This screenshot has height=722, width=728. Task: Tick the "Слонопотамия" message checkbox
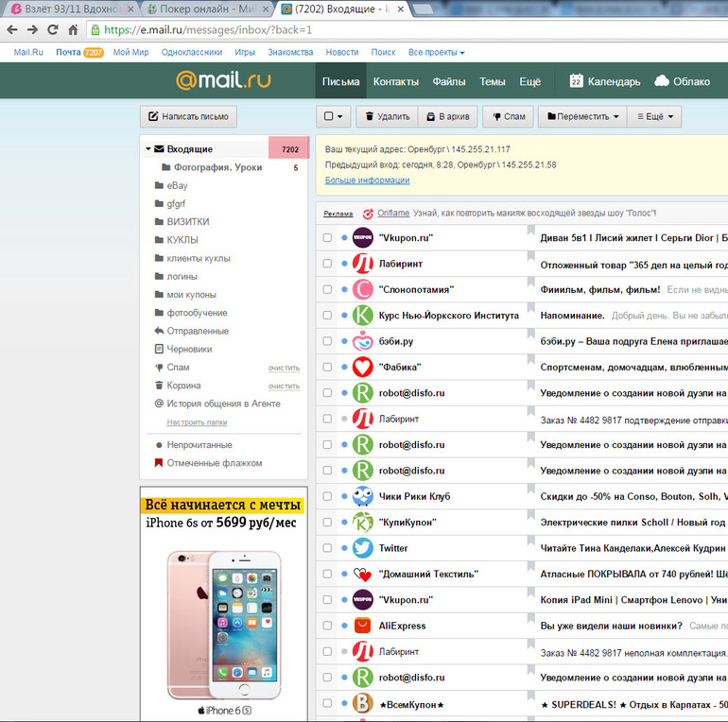pyautogui.click(x=327, y=289)
